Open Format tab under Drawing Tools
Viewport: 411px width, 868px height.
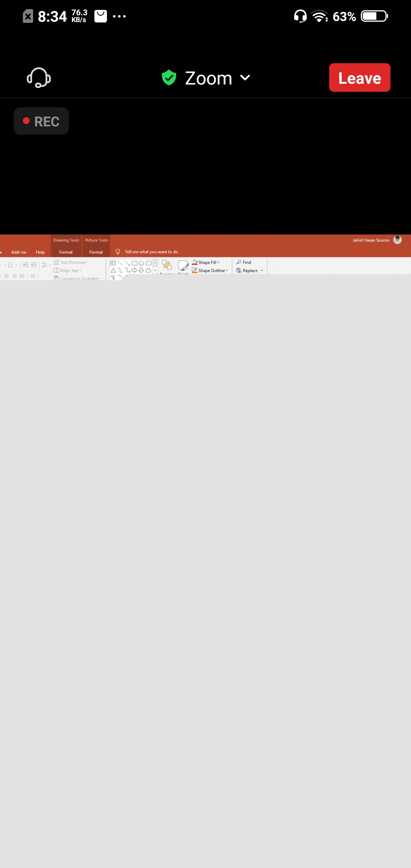coord(66,252)
